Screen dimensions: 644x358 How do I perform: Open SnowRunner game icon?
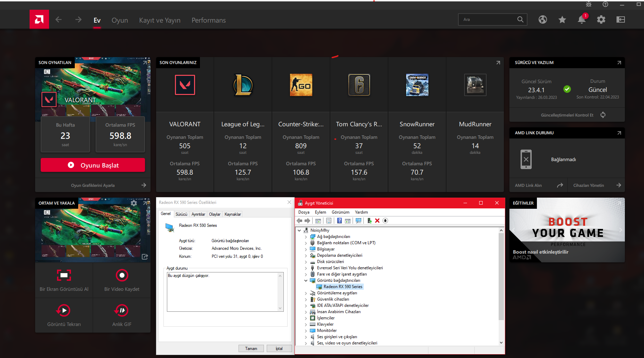pos(417,85)
